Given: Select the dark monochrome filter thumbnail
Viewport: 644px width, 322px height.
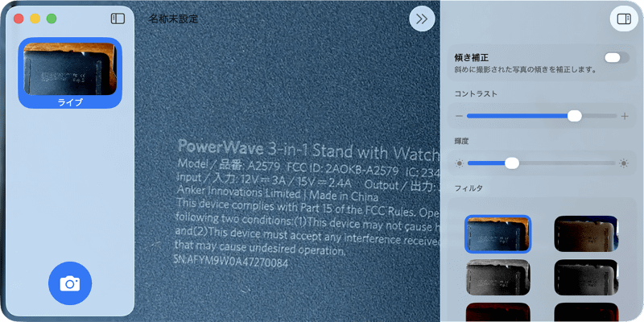Looking at the screenshot, I should pos(586,277).
